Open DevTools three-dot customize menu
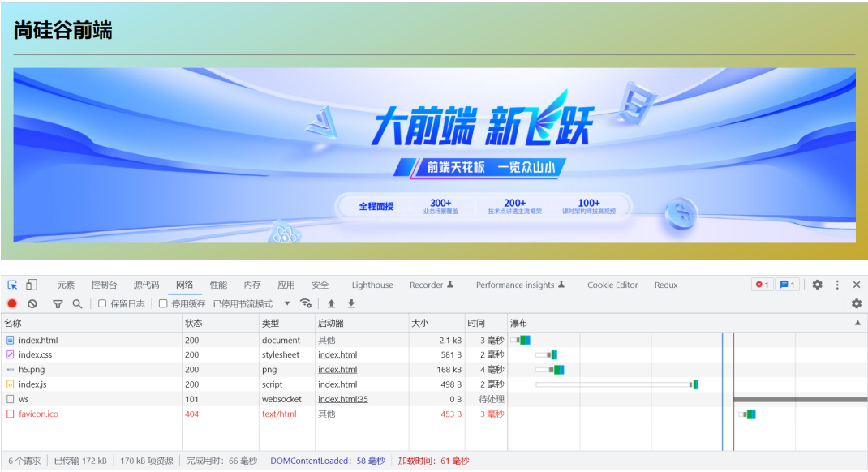The height and width of the screenshot is (472, 868). 837,285
